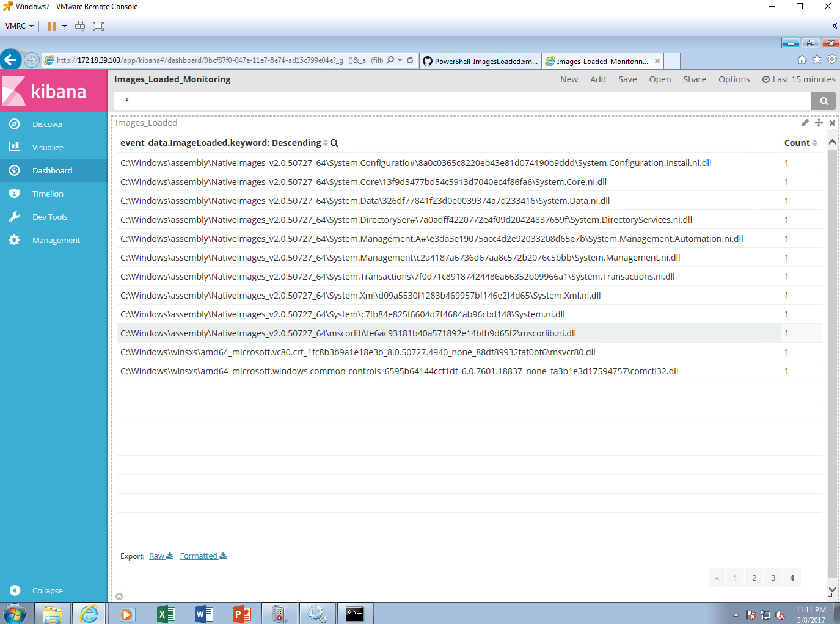Open the browser favorites star icon

(817, 60)
